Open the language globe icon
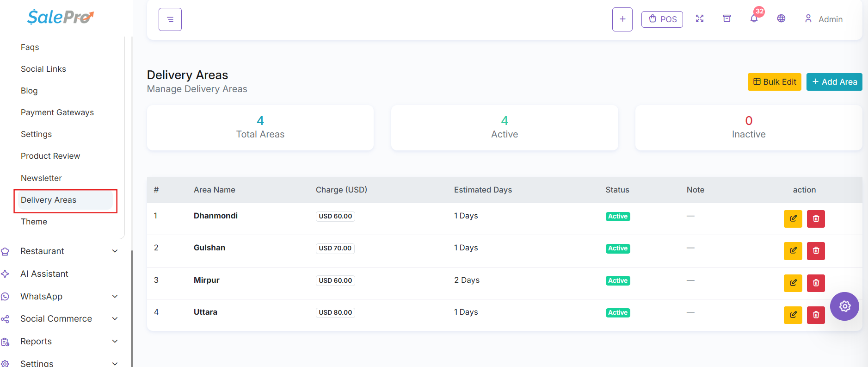Image resolution: width=868 pixels, height=367 pixels. (x=781, y=19)
